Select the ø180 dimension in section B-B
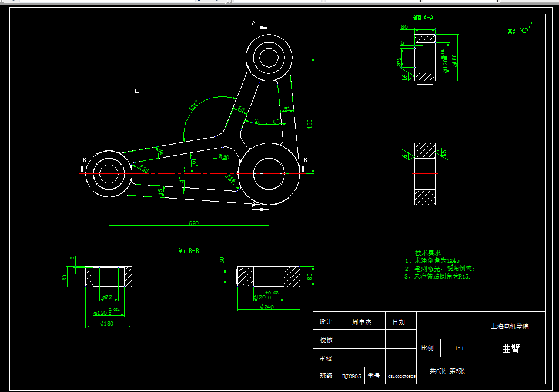 (x=106, y=324)
